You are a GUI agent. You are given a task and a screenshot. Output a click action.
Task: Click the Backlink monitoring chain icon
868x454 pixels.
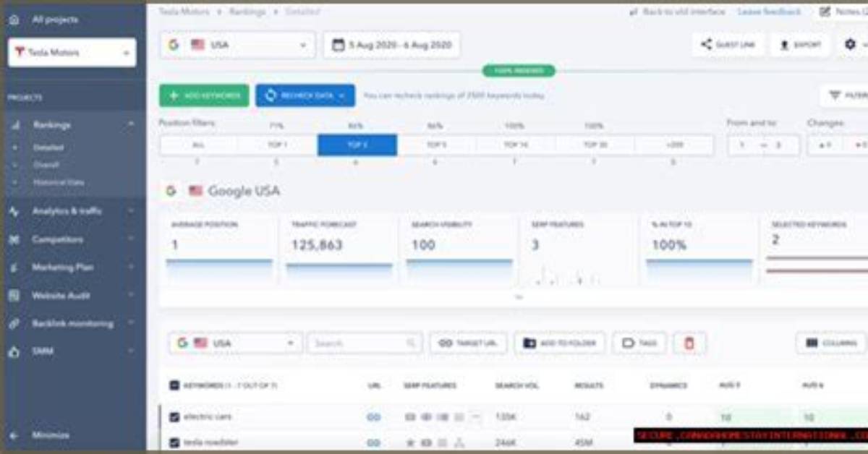click(14, 324)
